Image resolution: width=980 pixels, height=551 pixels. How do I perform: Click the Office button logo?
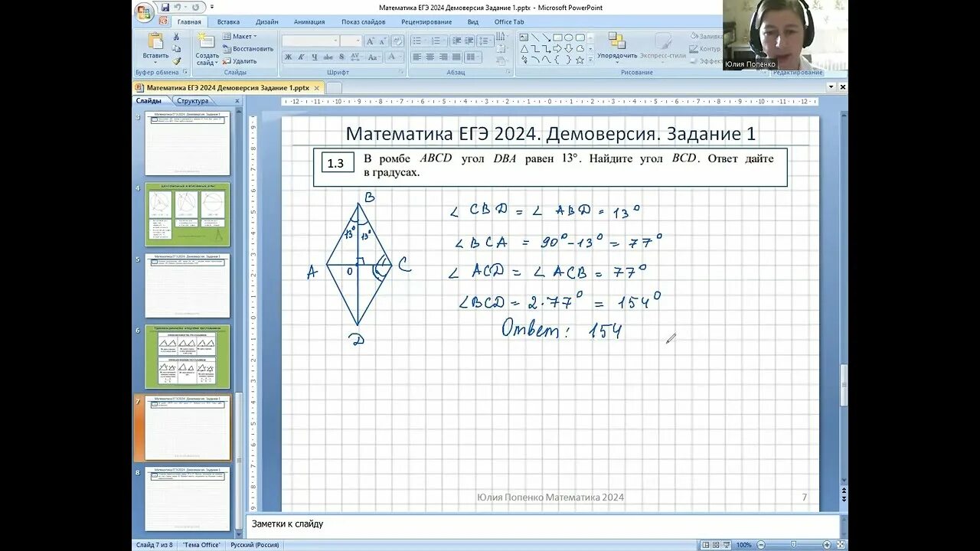(x=143, y=11)
